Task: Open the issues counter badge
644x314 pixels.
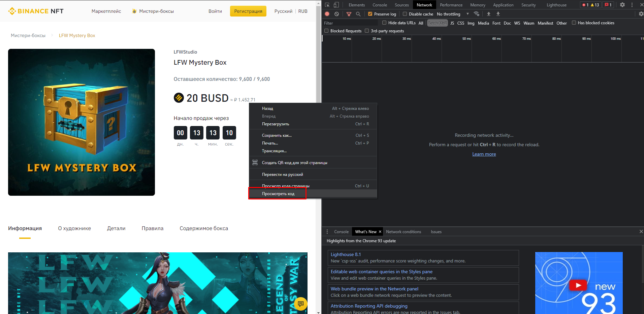Action: coord(608,5)
